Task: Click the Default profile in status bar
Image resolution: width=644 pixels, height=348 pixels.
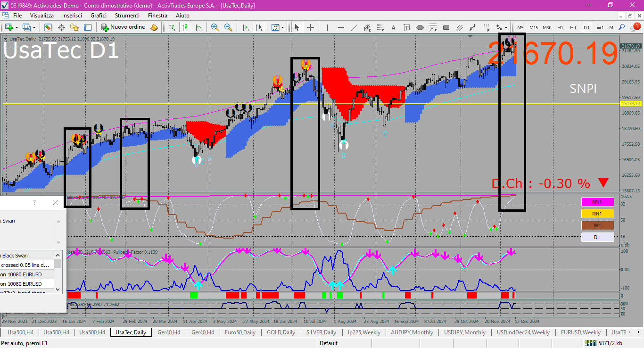Action: pos(329,343)
